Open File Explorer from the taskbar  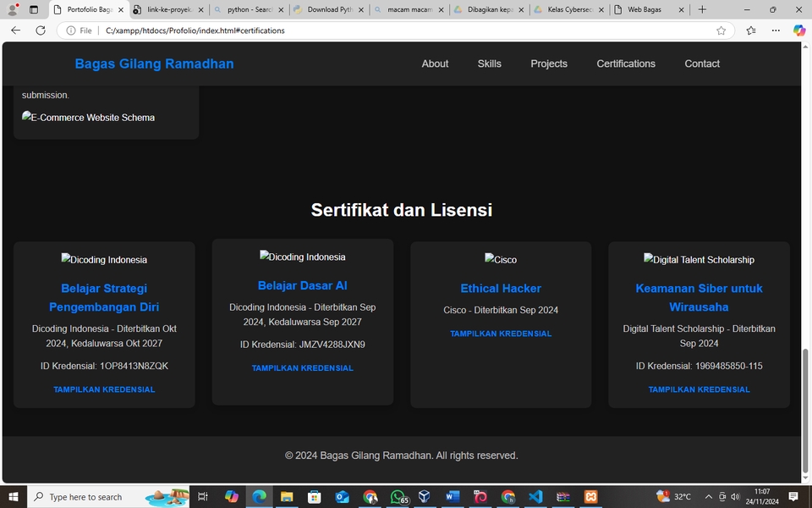tap(287, 497)
